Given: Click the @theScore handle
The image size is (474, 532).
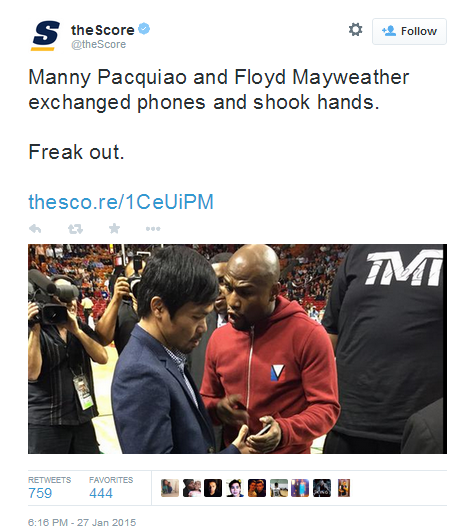Looking at the screenshot, I should pos(98,44).
